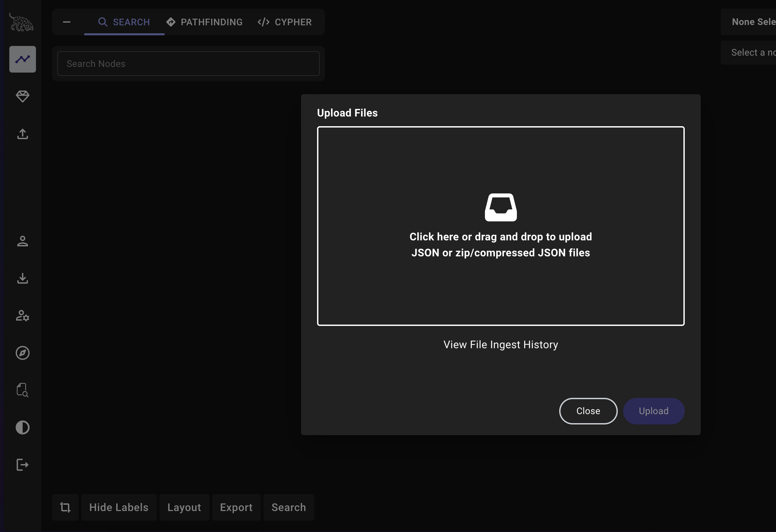Click the BloodHound logo icon
The width and height of the screenshot is (776, 532).
pyautogui.click(x=21, y=22)
